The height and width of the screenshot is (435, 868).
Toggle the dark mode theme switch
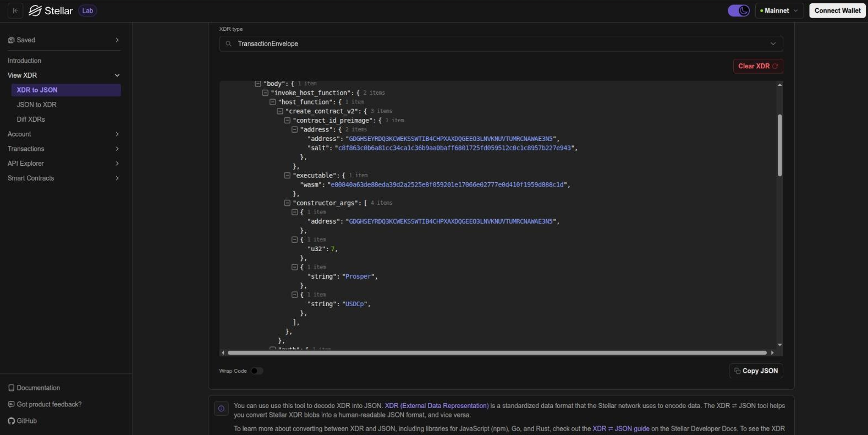point(738,10)
